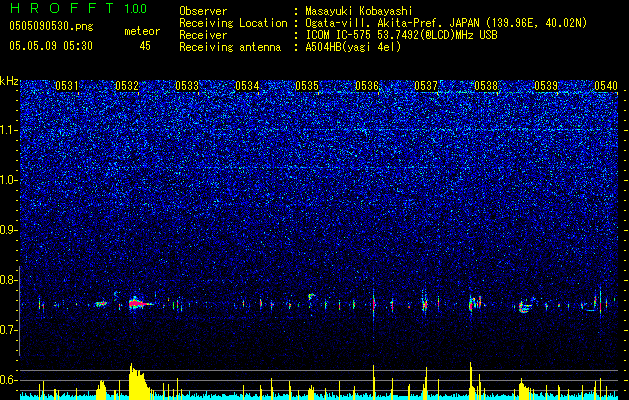Click the 0533 time marker
Screen dimensions: 629x400
pyautogui.click(x=187, y=86)
